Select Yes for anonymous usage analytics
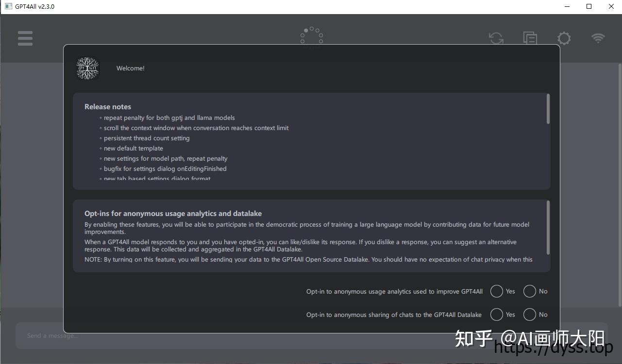Screen dimensions: 622x364 pyautogui.click(x=496, y=291)
